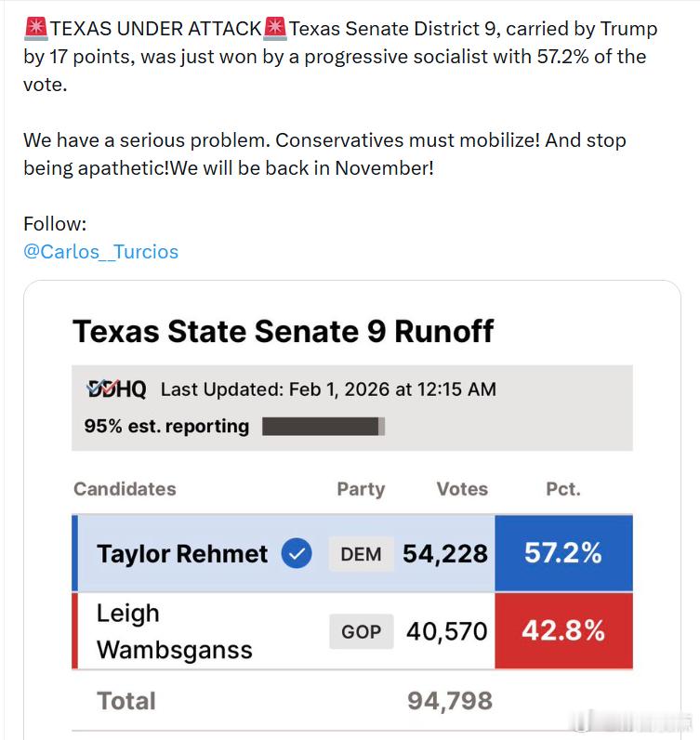Click the Votes column header
The image size is (700, 740).
tap(462, 489)
